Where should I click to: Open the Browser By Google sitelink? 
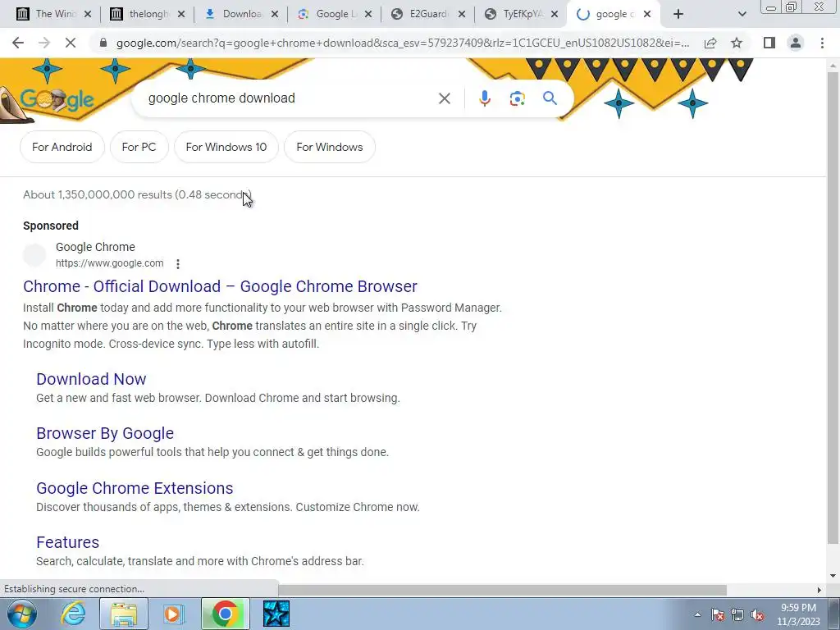point(105,433)
